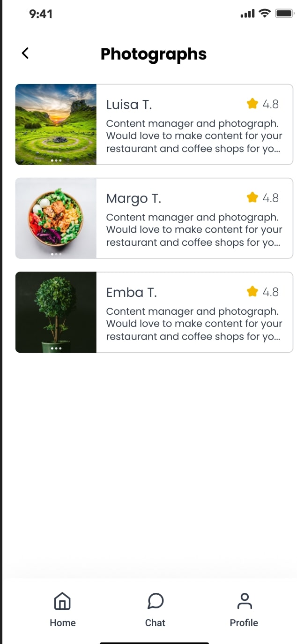297x644 pixels.
Task: Click the star icon on Margo T. card
Action: (x=252, y=197)
